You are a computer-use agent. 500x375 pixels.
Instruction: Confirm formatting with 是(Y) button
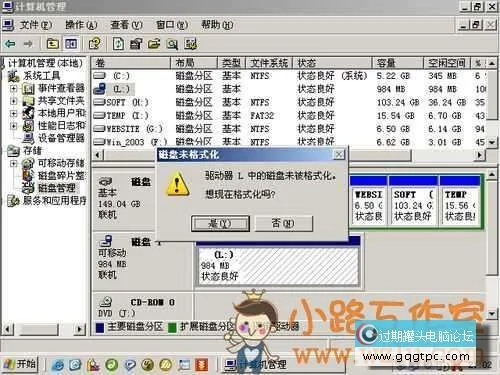220,223
